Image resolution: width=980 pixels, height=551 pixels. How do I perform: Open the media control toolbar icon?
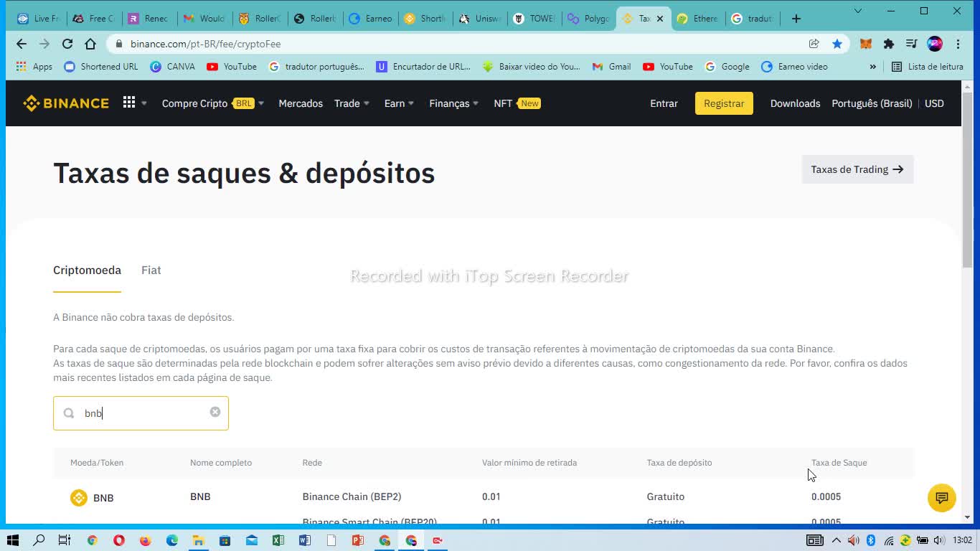click(912, 44)
